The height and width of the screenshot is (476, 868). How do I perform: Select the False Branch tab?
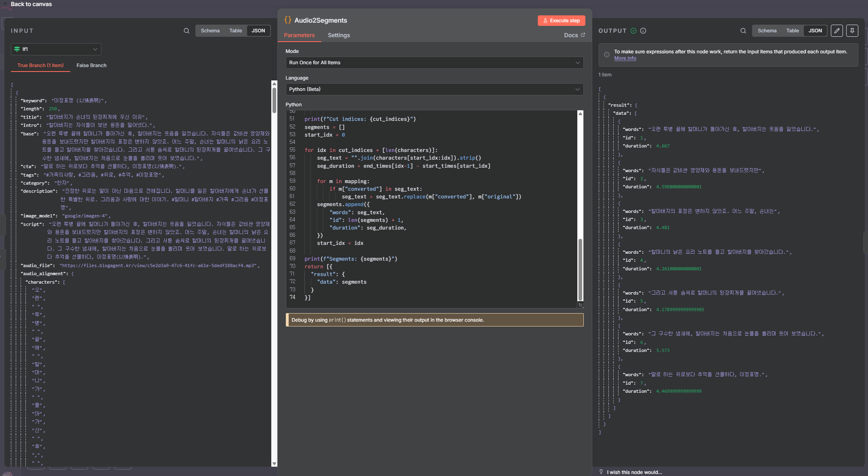[91, 65]
